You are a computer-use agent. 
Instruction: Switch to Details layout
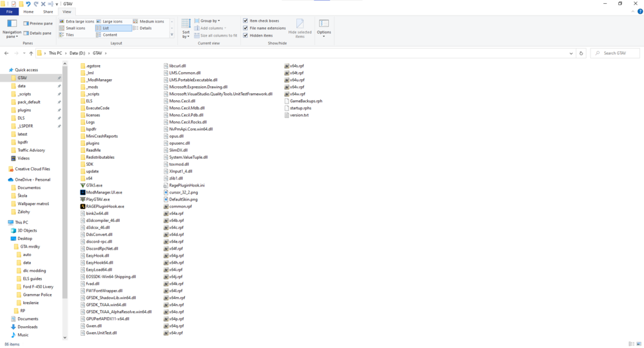click(142, 28)
